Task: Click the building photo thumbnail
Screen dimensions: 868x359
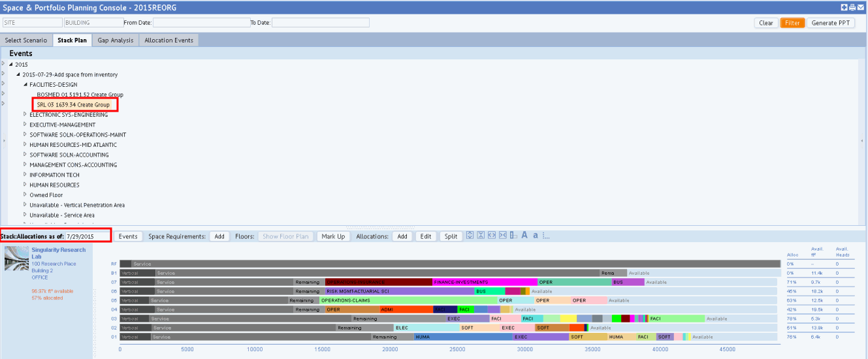Action: point(16,258)
